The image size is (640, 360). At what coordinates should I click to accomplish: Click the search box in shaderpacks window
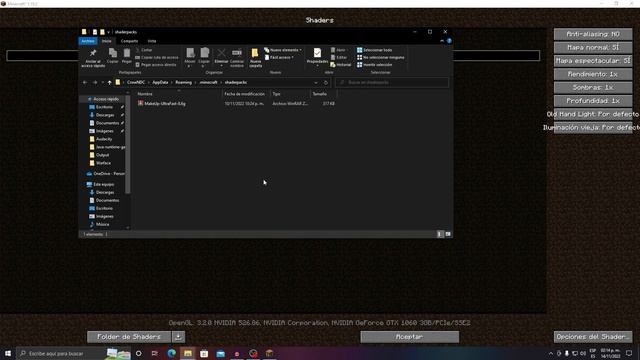(392, 82)
